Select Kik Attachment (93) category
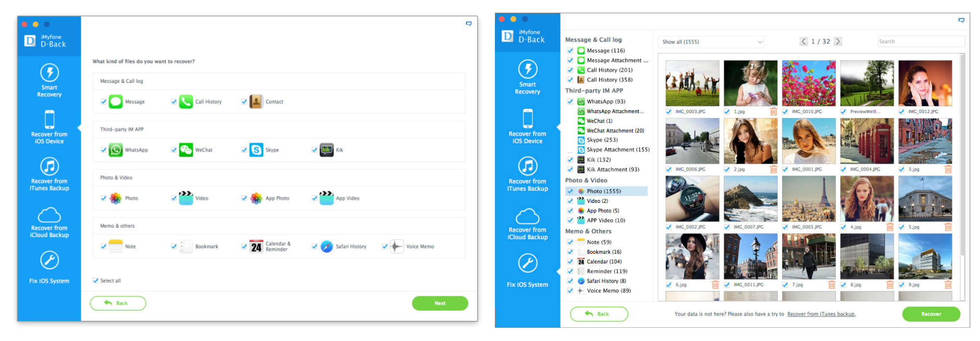980x341 pixels. [x=613, y=170]
